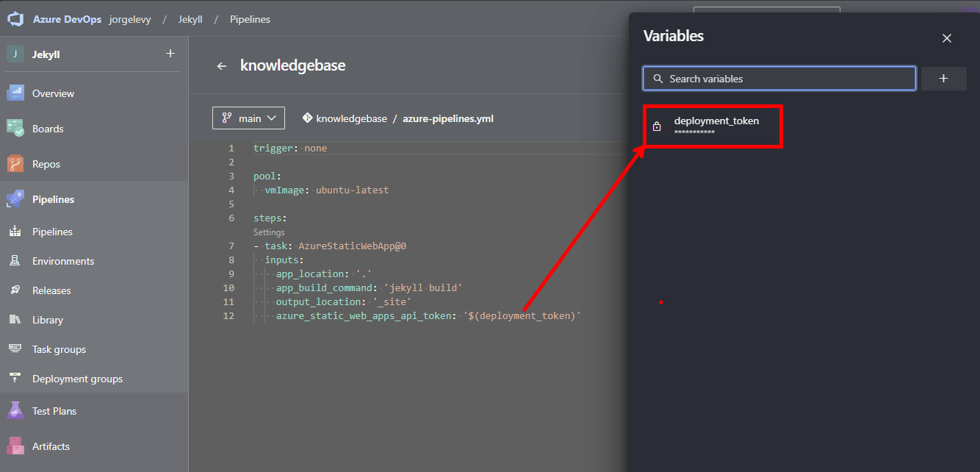Select Boards in the sidebar
The width and height of the screenshot is (980, 472).
48,129
